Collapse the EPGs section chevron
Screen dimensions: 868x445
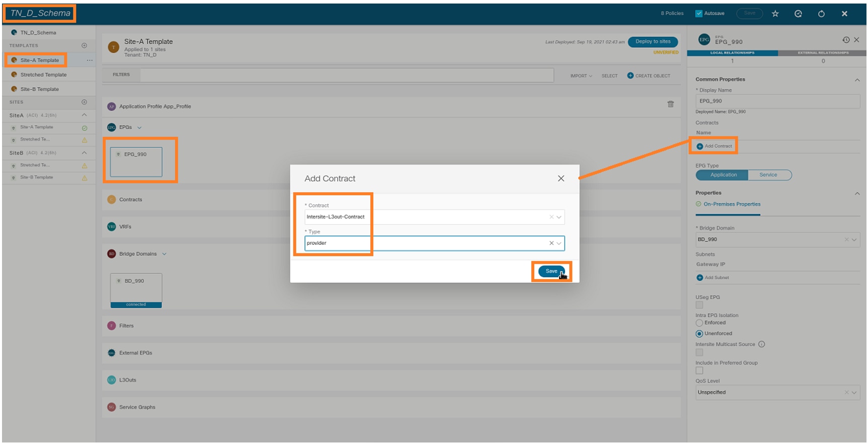139,128
